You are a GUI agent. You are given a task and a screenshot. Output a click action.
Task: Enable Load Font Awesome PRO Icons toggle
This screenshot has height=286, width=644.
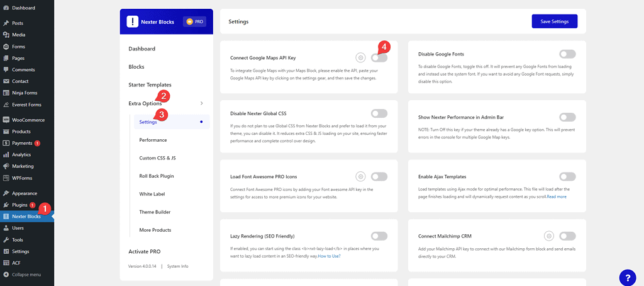click(x=379, y=176)
